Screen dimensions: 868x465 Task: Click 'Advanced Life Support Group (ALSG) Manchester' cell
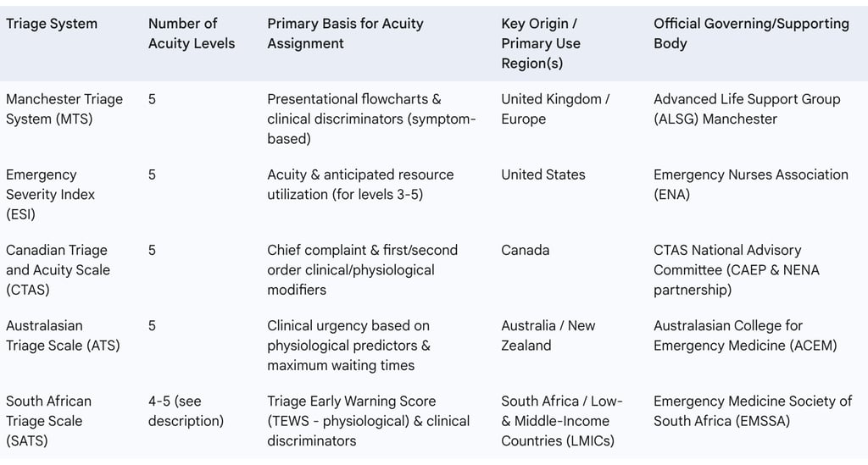(x=747, y=109)
